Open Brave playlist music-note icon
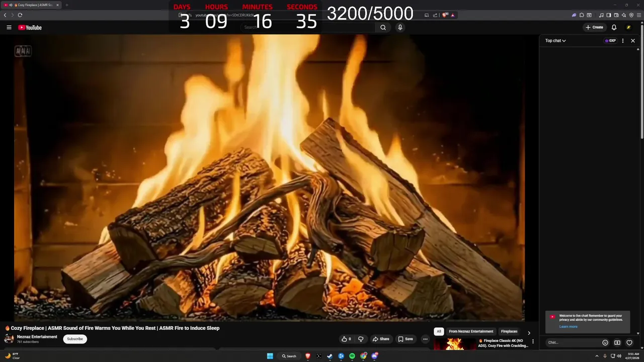Viewport: 644px width, 362px height. [601, 15]
